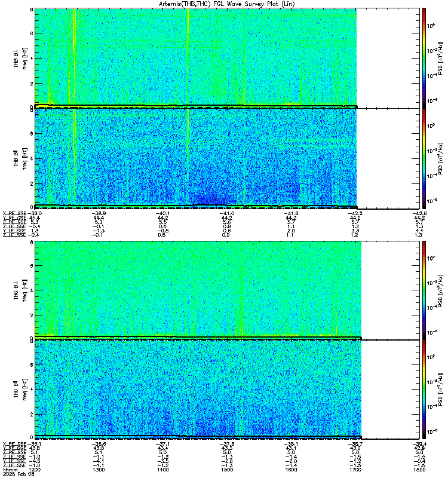
Task: Click the THC X_RE_GSE value -38.7
Action: [355, 444]
